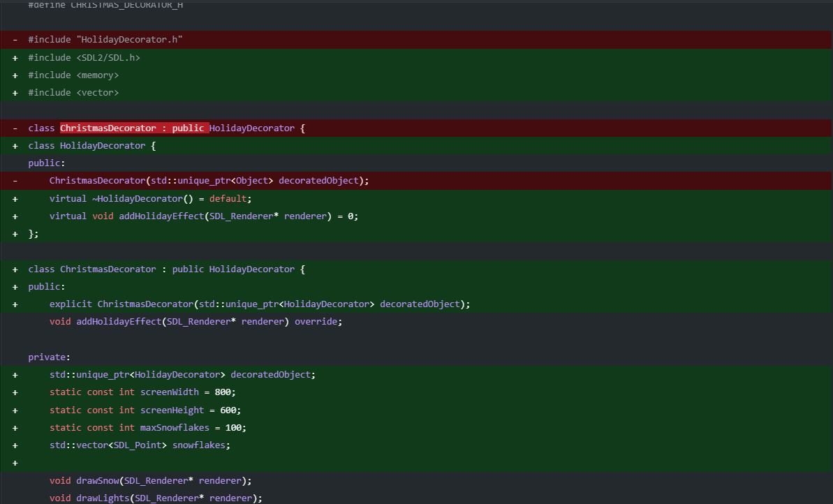Click the plus marker on the last empty added line

pos(15,462)
